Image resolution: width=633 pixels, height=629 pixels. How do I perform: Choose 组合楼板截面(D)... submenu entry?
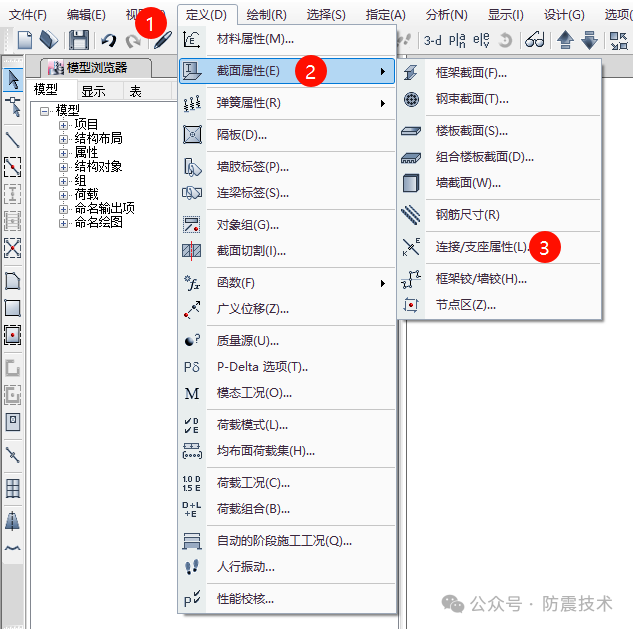(499, 157)
